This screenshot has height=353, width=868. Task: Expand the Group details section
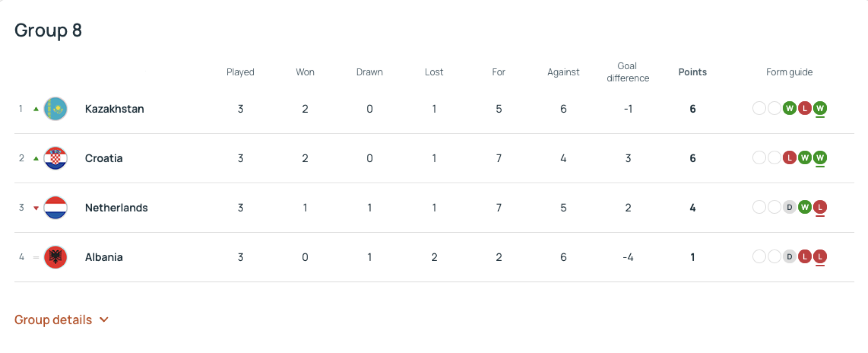point(53,320)
